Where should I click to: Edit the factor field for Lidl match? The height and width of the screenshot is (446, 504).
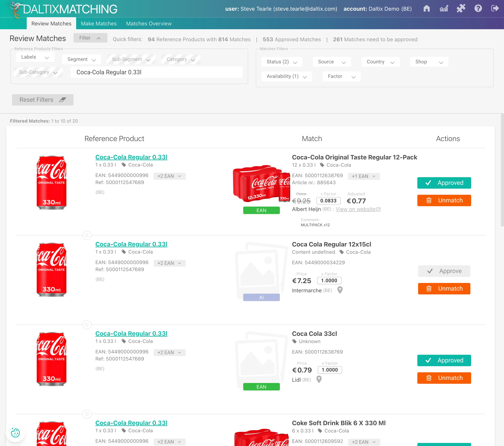click(330, 370)
